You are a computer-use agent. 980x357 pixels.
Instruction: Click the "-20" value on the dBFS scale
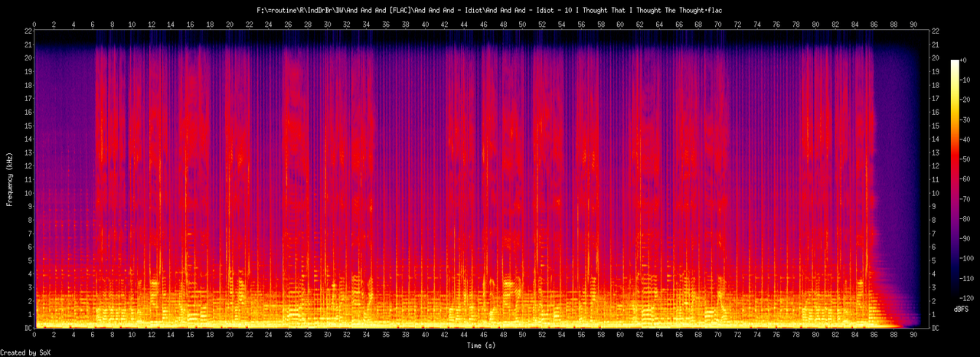point(965,100)
